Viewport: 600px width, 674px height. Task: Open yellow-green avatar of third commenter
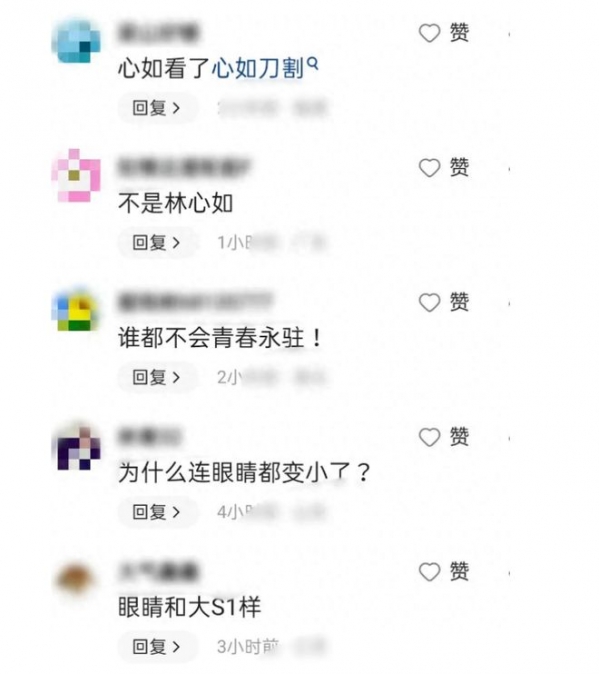click(x=77, y=309)
